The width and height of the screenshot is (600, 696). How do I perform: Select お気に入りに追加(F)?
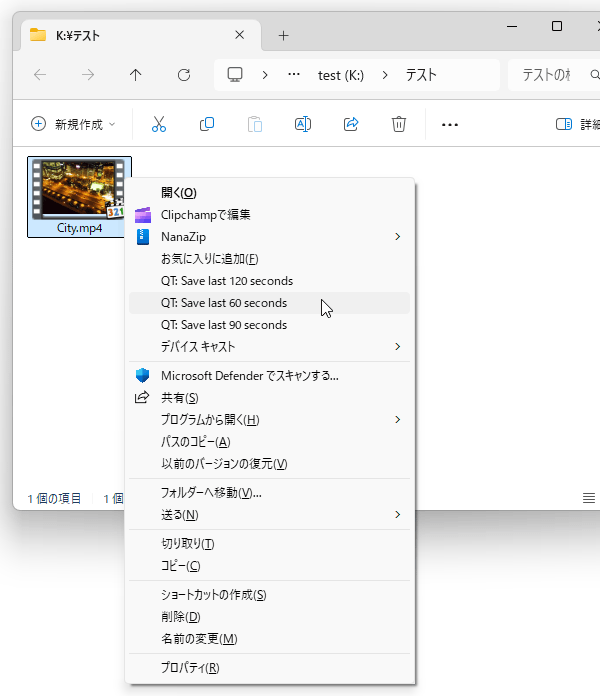pyautogui.click(x=269, y=259)
